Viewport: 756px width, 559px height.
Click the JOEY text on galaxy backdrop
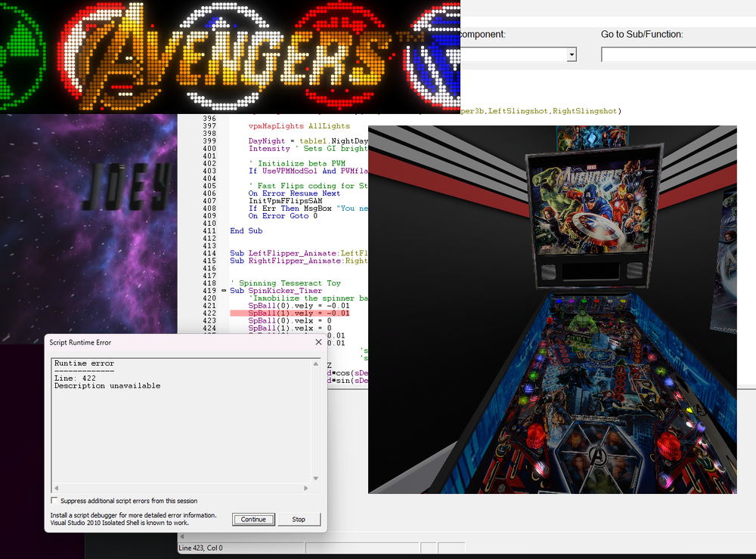tap(129, 187)
